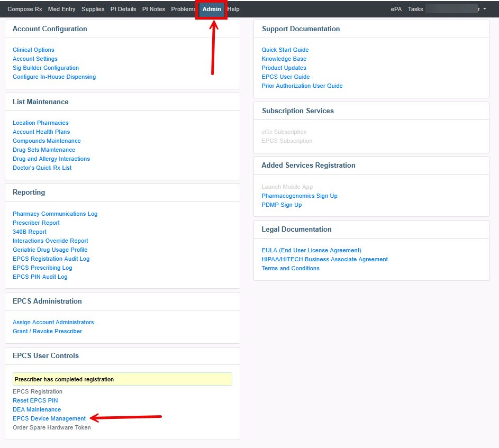Open Tasks in the top bar

(x=415, y=9)
